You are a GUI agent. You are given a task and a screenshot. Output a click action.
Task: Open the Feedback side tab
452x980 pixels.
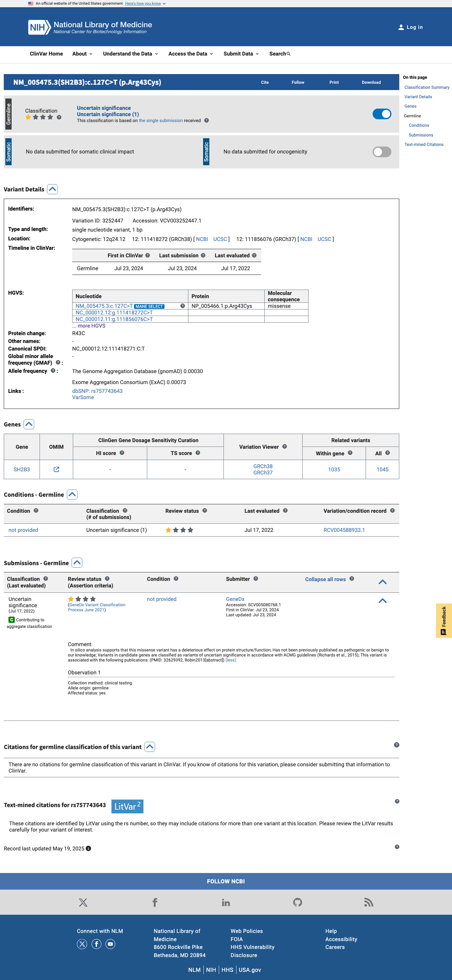coord(444,620)
